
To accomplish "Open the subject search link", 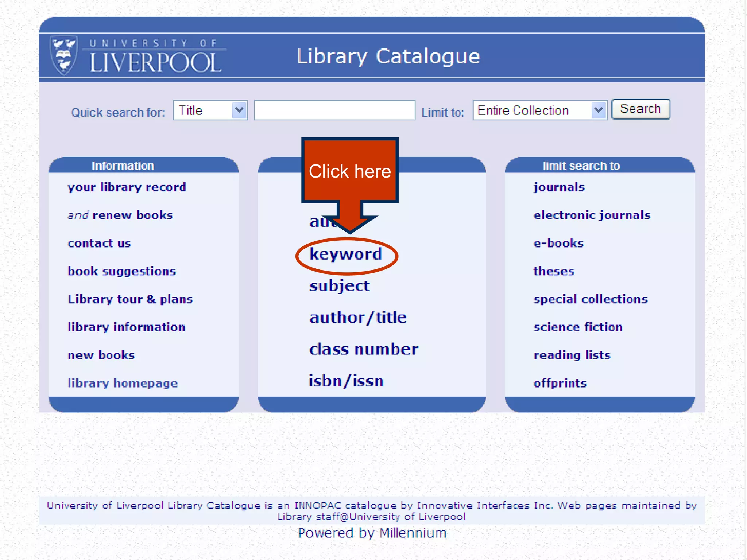I will coord(339,286).
